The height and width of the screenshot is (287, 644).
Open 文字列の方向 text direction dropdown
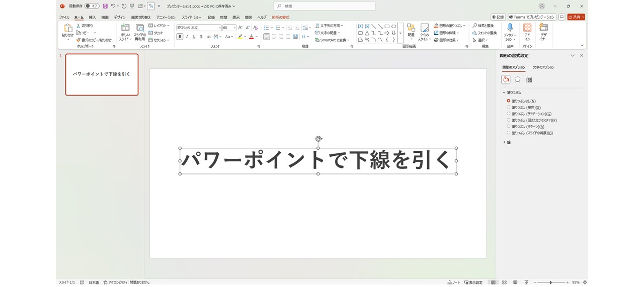[329, 26]
